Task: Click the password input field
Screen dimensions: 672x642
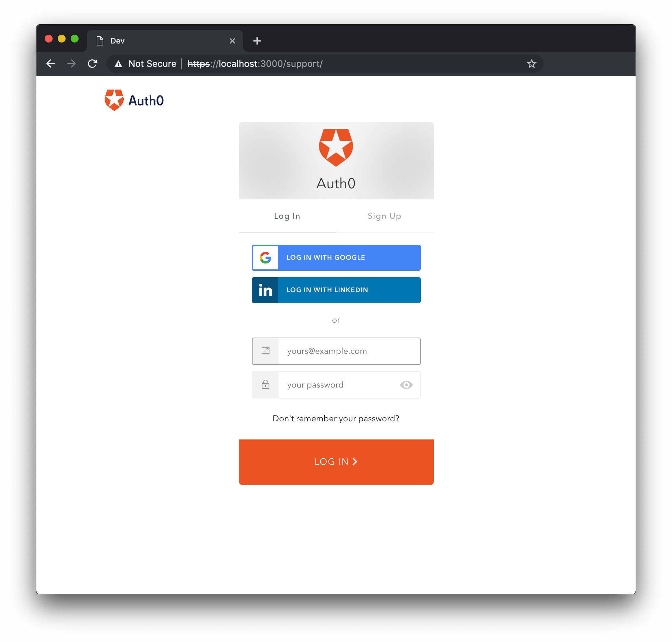Action: point(335,385)
